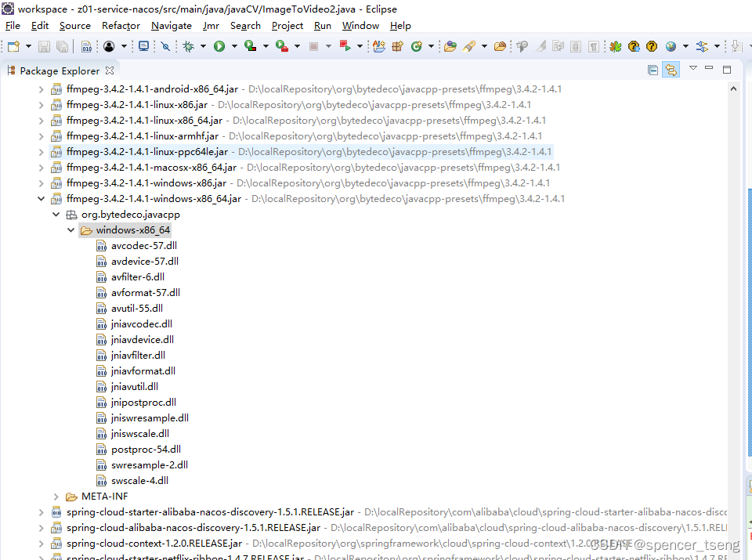Image resolution: width=752 pixels, height=560 pixels.
Task: Minimize the Package Explorer view
Action: [709, 68]
